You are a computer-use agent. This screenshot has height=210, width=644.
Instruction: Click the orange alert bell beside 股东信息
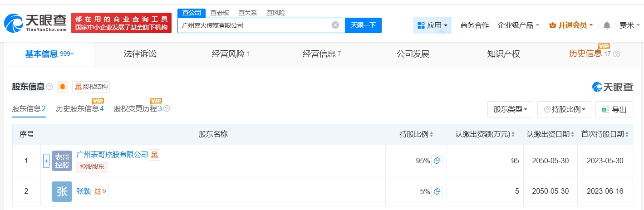pos(63,87)
